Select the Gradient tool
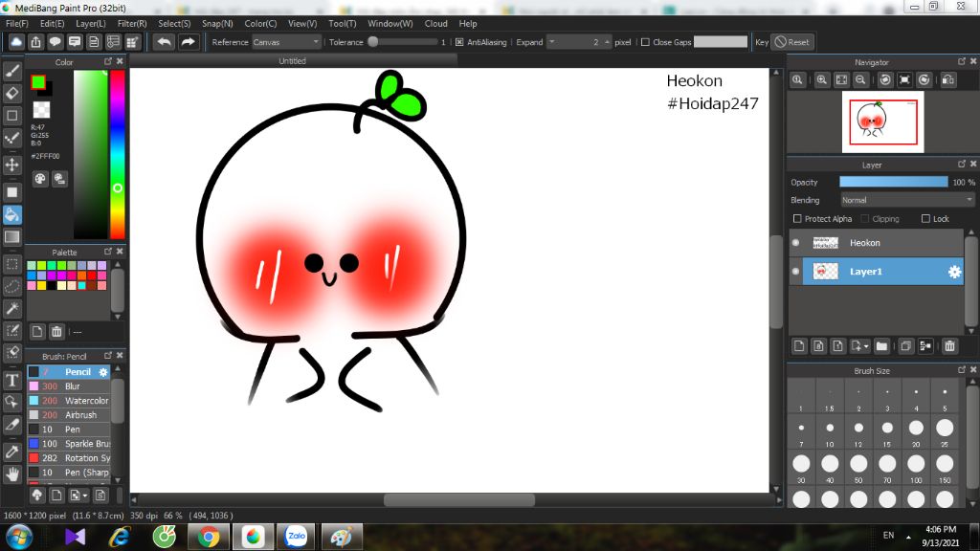Viewport: 980px width, 551px height. coord(11,237)
